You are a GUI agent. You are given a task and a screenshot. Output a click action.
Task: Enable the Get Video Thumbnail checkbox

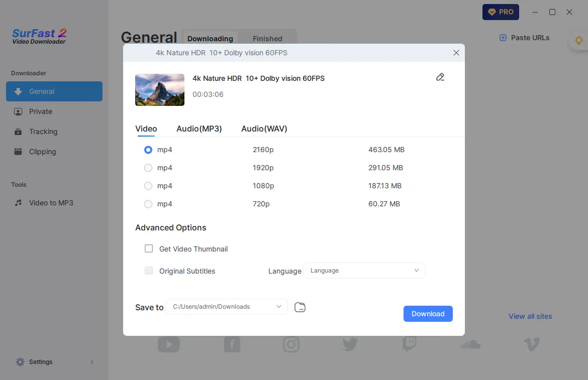click(149, 248)
